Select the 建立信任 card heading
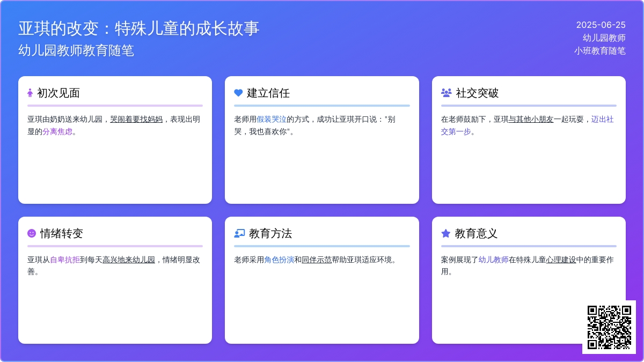 [268, 93]
